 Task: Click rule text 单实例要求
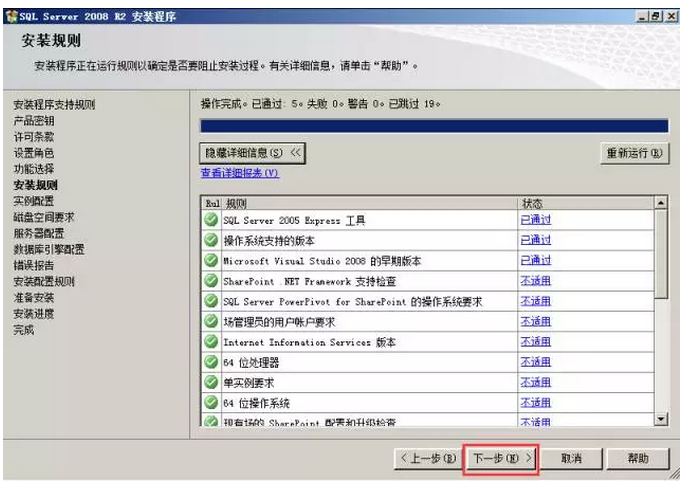[x=248, y=383]
